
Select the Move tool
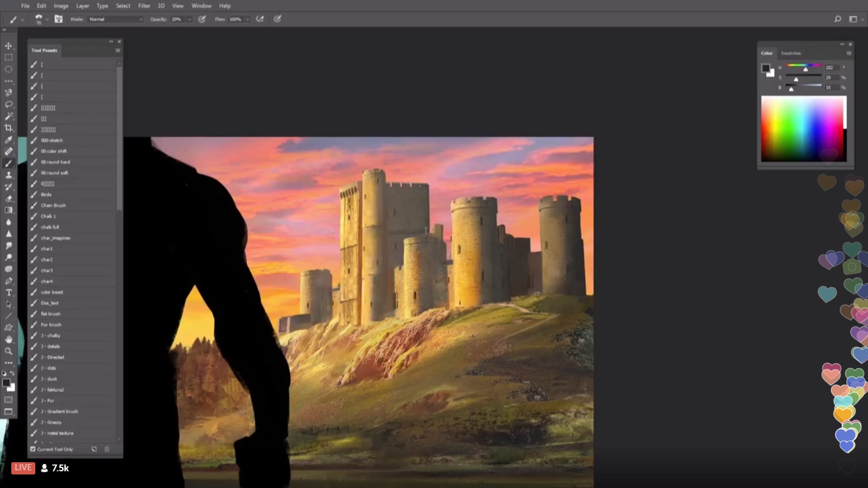click(x=8, y=46)
